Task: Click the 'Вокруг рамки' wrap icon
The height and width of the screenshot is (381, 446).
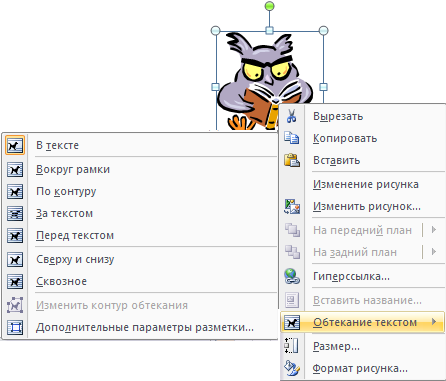Action: (15, 170)
